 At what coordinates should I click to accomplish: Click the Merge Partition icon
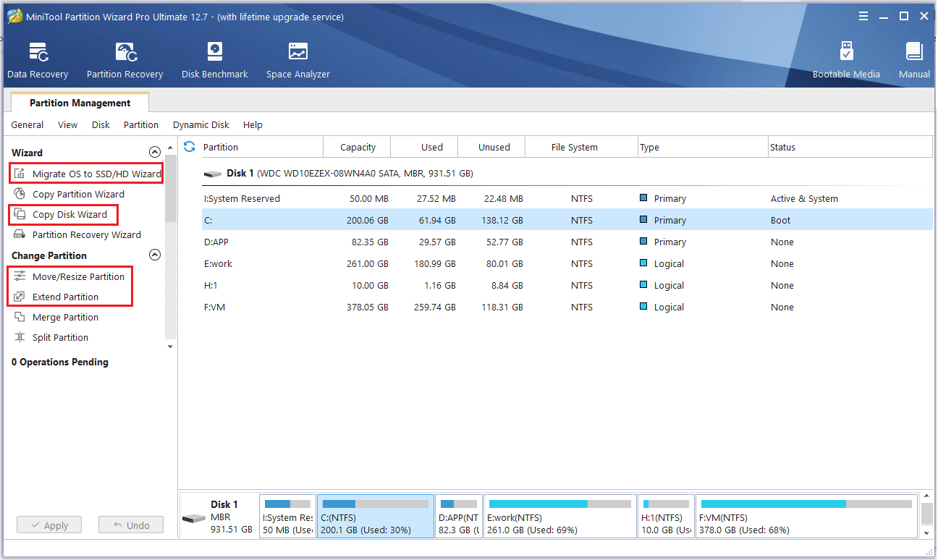20,317
